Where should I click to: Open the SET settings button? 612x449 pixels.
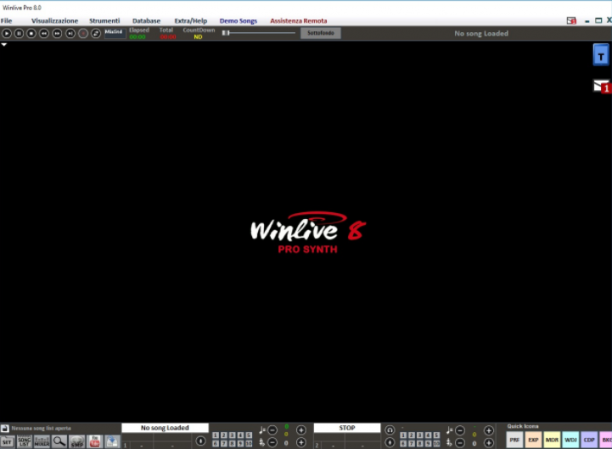point(7,442)
